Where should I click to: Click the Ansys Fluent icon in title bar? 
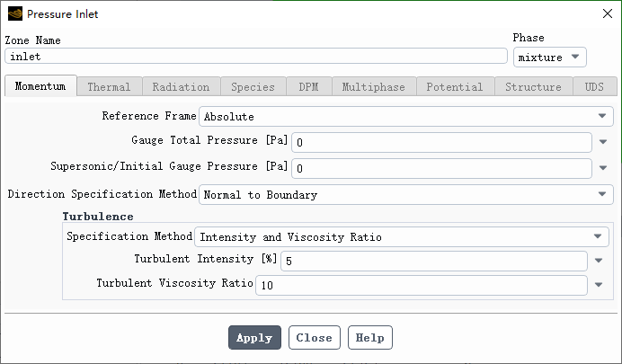click(14, 13)
